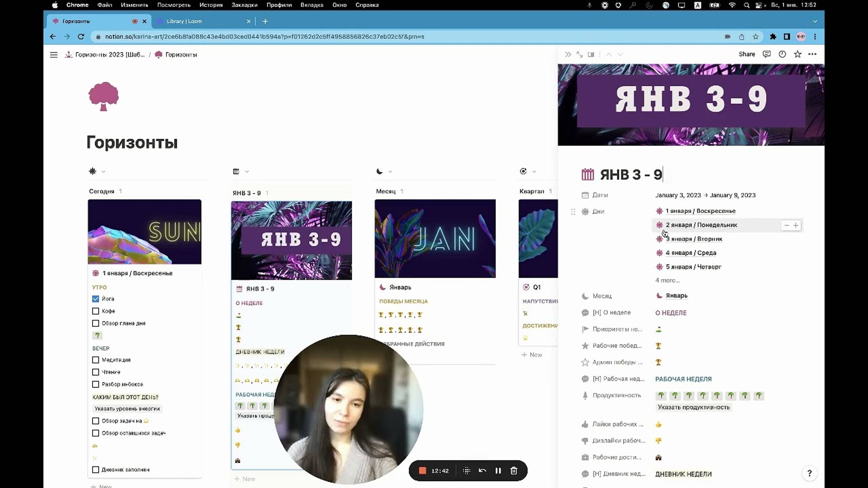Click the Share button

point(747,54)
